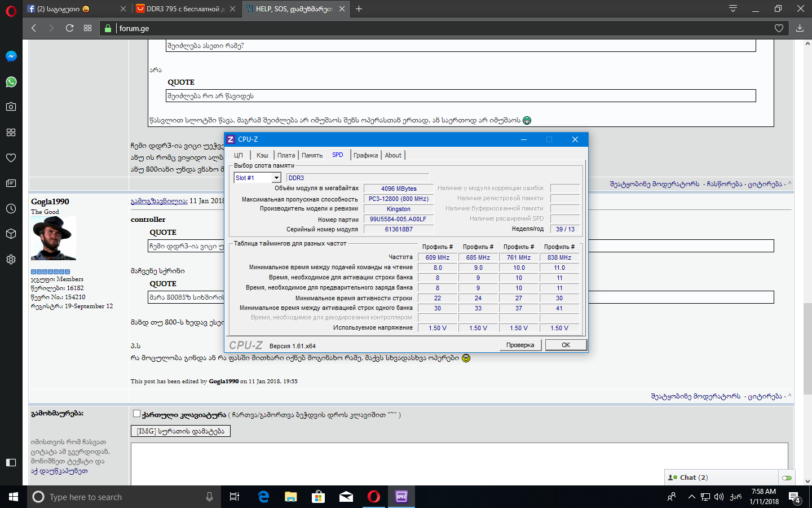Open CPU-Z from the Windows taskbar
812x508 pixels.
(x=401, y=497)
